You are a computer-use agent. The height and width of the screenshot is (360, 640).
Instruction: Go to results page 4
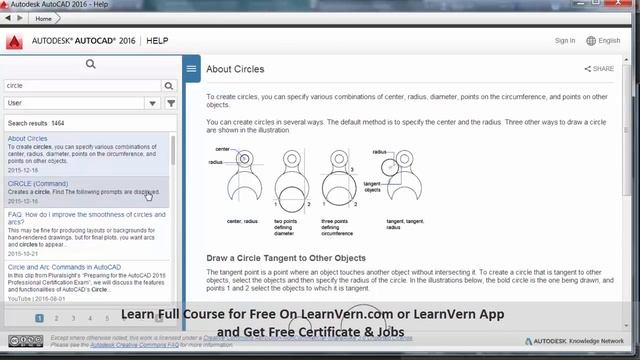90,318
